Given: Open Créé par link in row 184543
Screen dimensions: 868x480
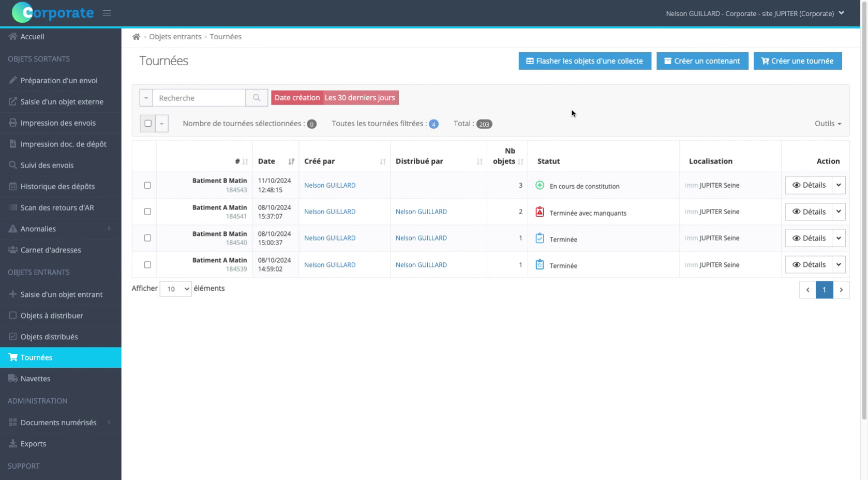Looking at the screenshot, I should (x=330, y=185).
